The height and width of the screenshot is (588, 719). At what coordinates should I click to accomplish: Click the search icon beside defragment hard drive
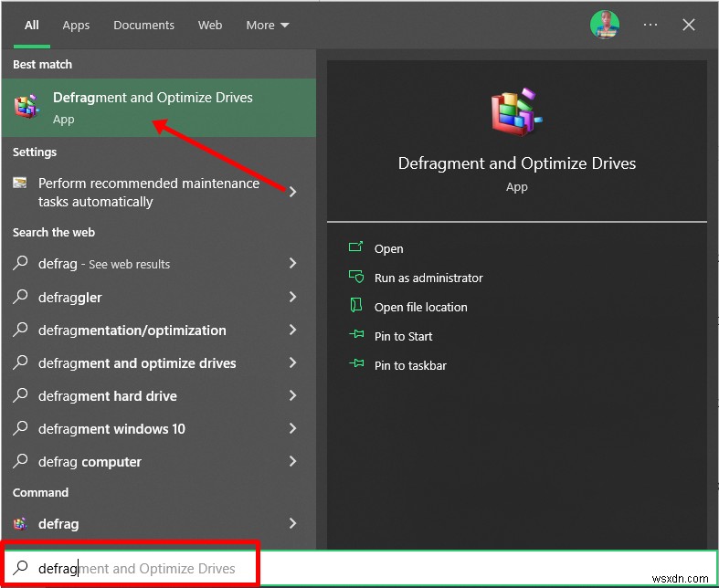[x=20, y=395]
